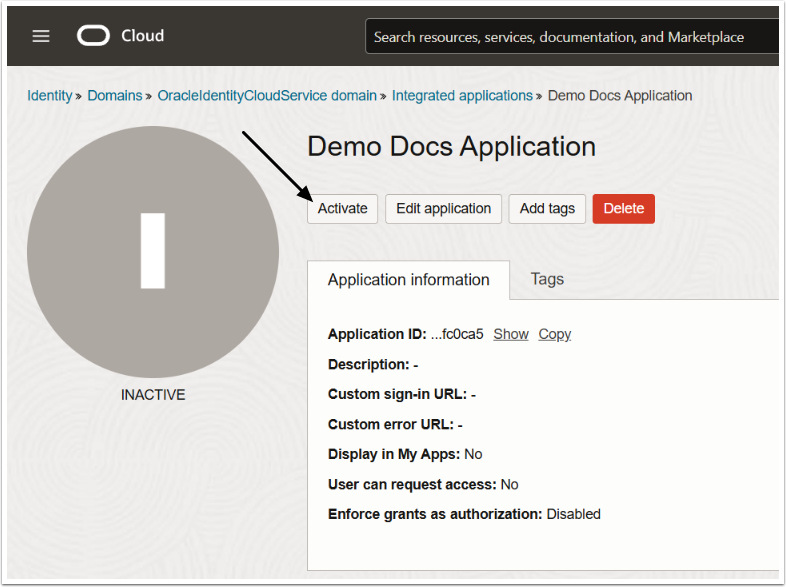Switch to the Tags tab

tap(547, 279)
